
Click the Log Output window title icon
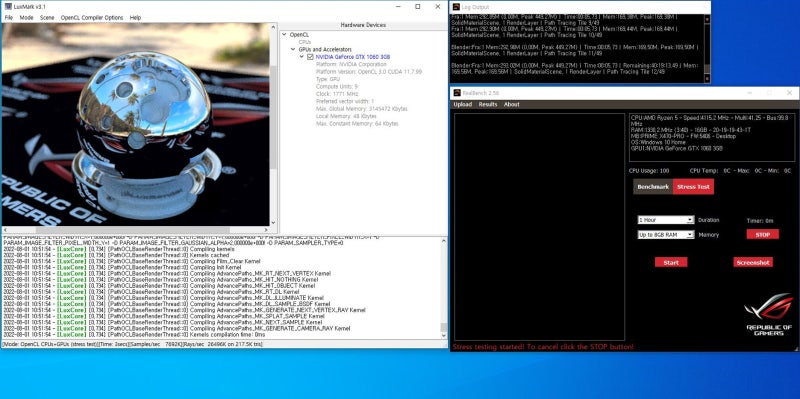456,7
